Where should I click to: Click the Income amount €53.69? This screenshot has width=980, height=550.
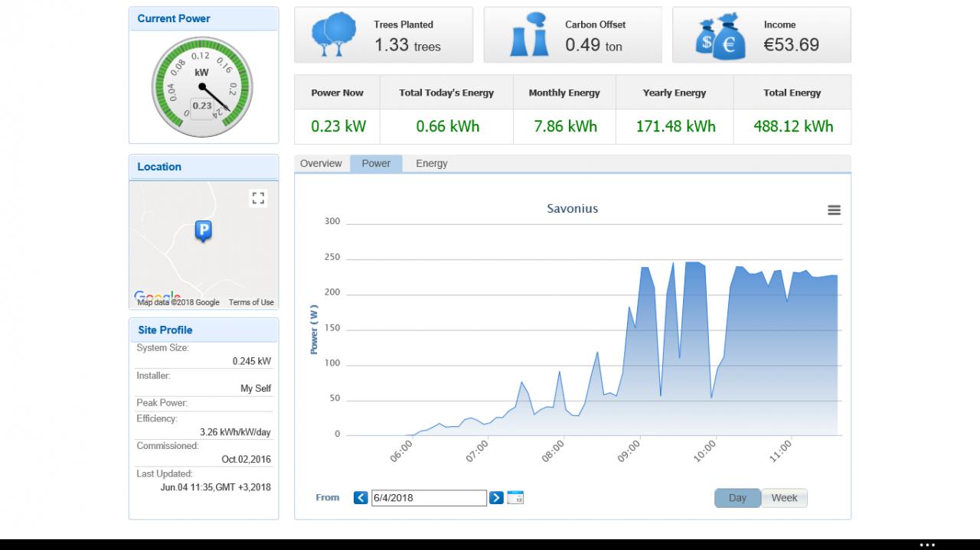click(792, 45)
